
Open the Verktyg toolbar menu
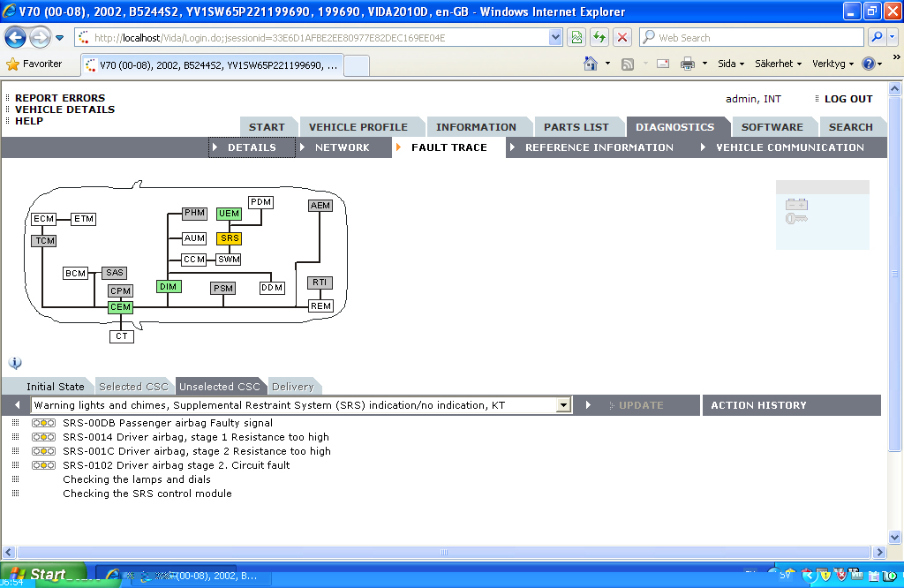pos(832,64)
